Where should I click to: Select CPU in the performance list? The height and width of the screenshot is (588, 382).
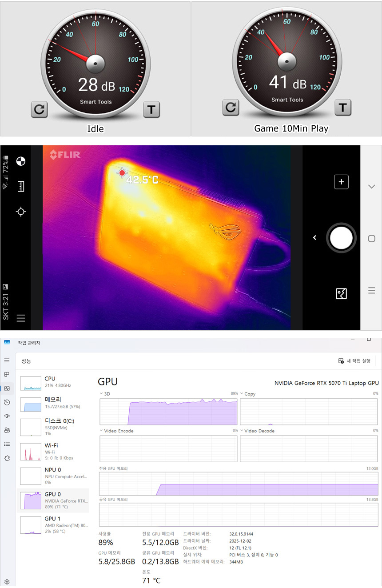point(52,382)
